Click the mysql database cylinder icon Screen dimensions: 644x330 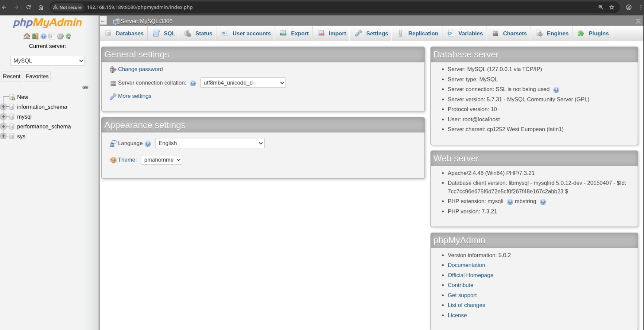12,117
